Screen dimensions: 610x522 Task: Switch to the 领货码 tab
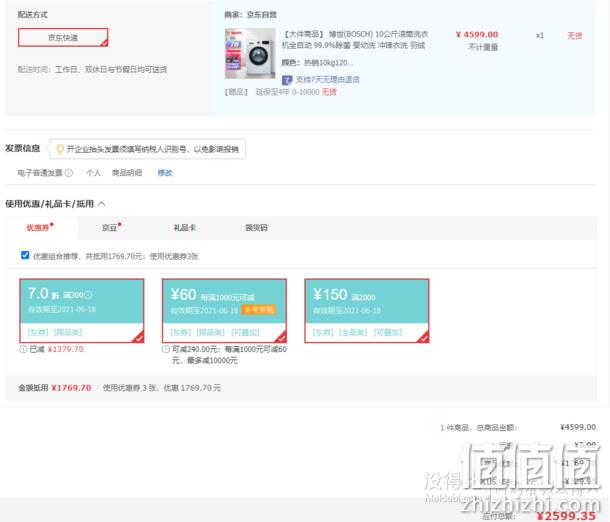pos(256,228)
